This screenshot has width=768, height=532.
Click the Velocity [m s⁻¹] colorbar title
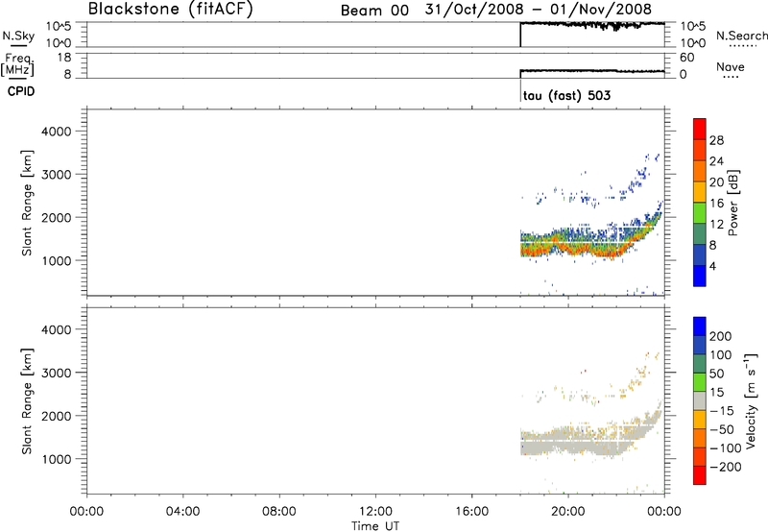(x=751, y=400)
